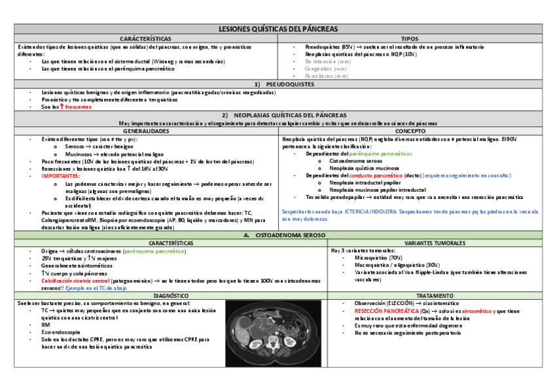Click the green "A. CISTOADENOMA SEROSO" heading
The image size is (555, 392).
click(x=285, y=236)
